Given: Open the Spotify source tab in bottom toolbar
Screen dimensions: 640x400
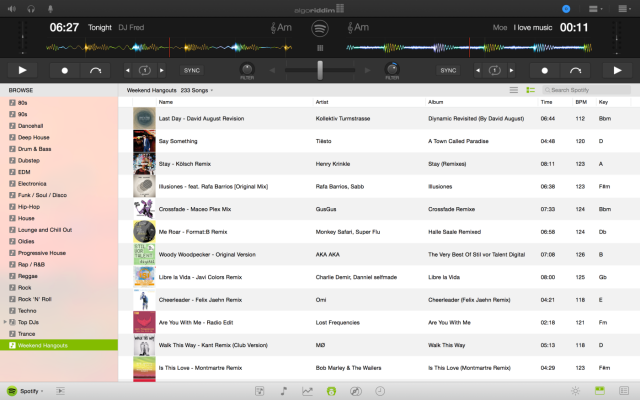Looking at the screenshot, I should click(331, 390).
